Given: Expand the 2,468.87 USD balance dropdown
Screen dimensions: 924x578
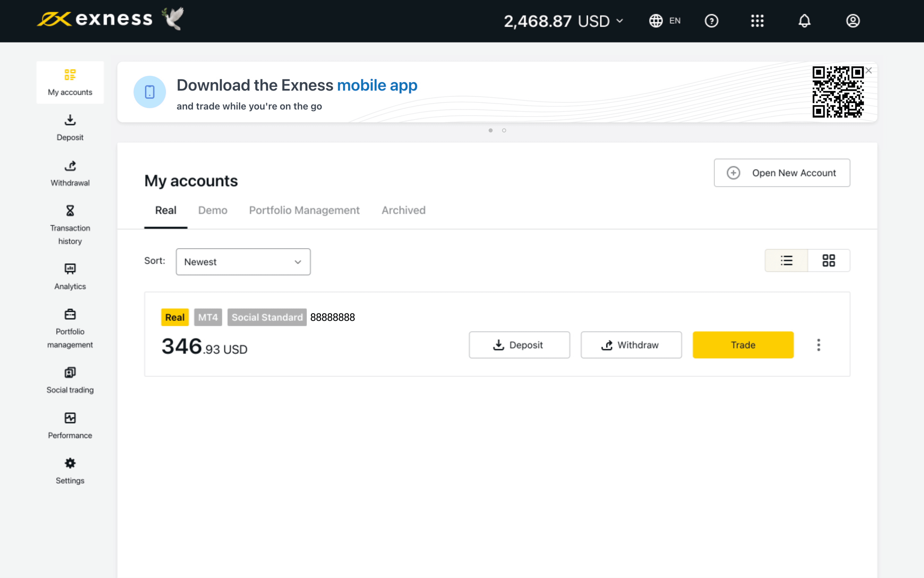Looking at the screenshot, I should [564, 21].
